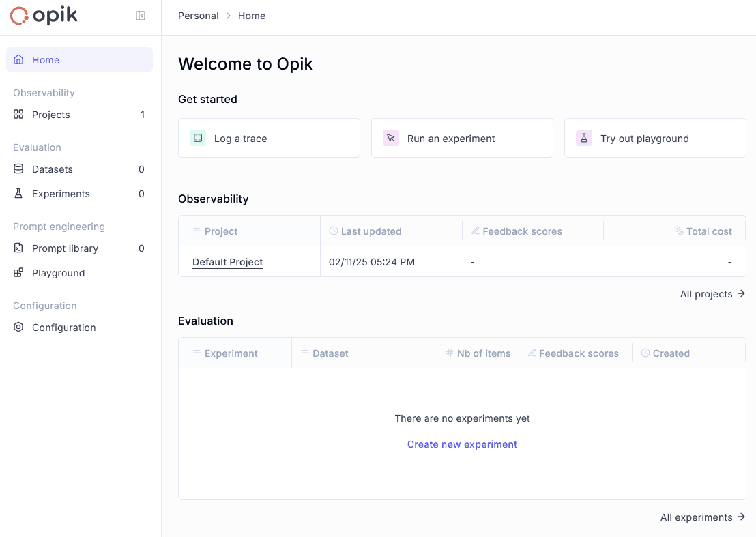Viewport: 756px width, 537px height.
Task: Open Personal in the breadcrumb
Action: (x=198, y=15)
